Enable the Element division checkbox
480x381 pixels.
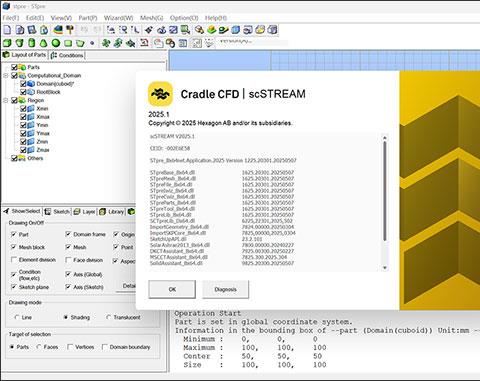14,260
